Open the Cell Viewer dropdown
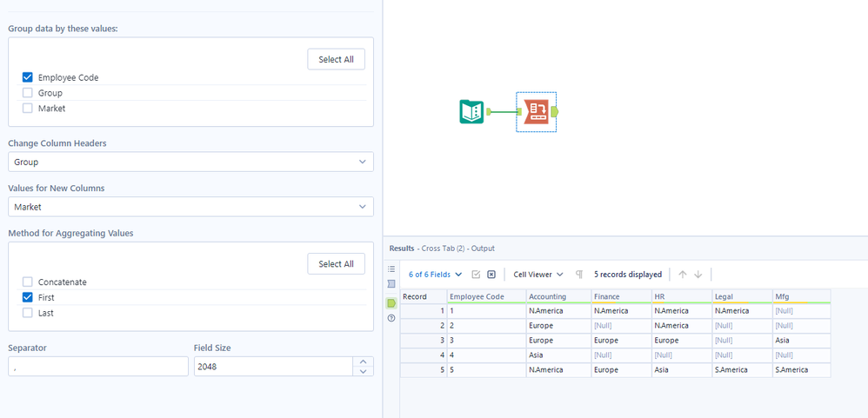This screenshot has width=868, height=418. [x=538, y=275]
